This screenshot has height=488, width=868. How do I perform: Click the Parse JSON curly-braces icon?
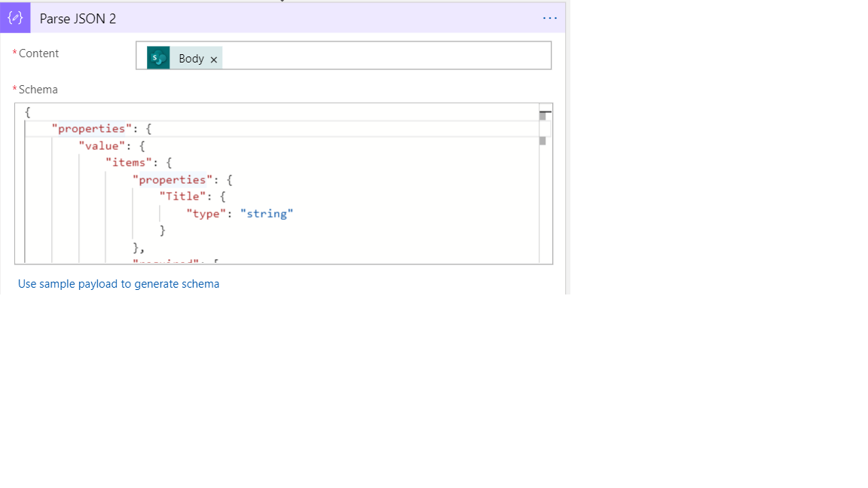tap(14, 17)
